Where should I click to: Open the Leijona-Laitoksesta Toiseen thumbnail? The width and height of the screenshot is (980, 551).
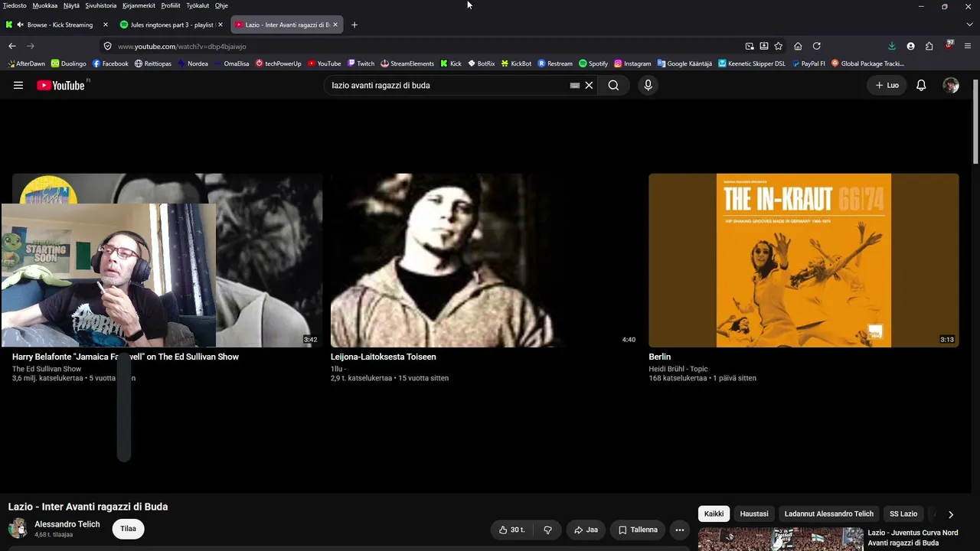[485, 260]
